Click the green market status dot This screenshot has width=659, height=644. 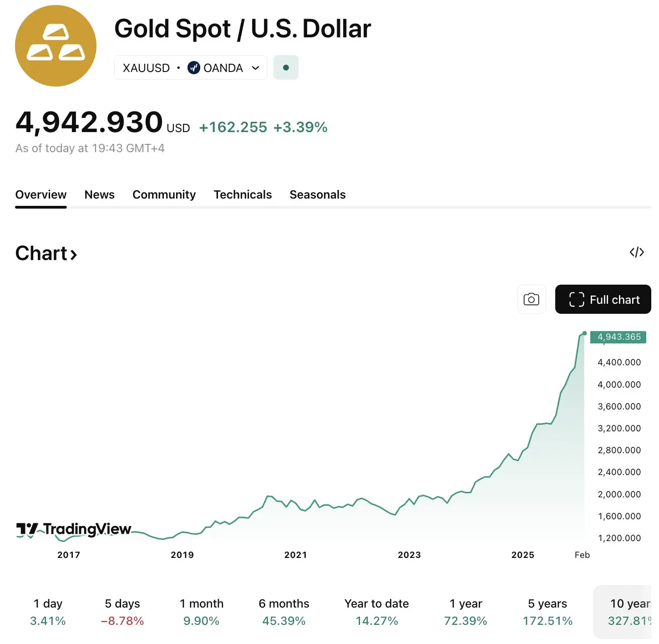286,68
